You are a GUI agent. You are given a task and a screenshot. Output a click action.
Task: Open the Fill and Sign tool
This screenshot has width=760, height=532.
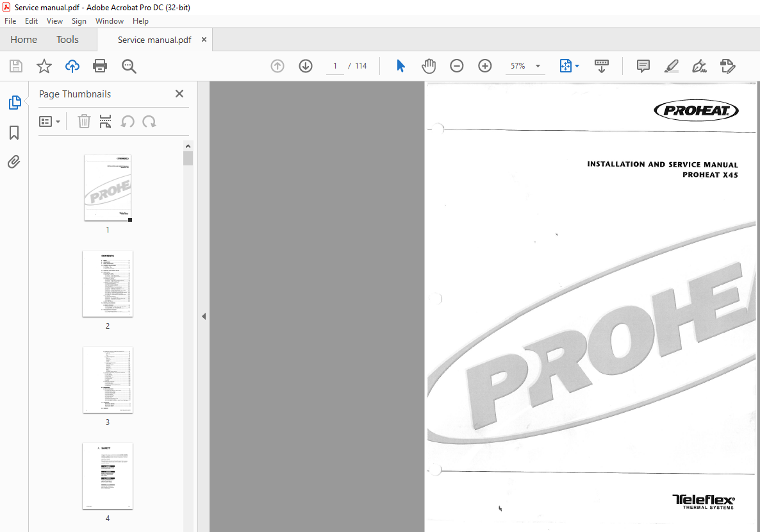tap(699, 66)
